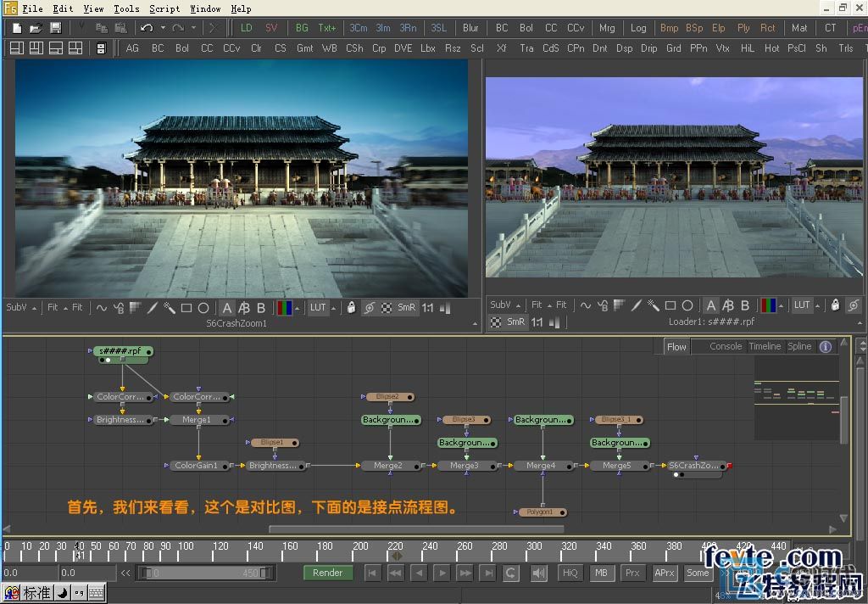Click the moon icon in the IME bar
This screenshot has height=604, width=868.
pyautogui.click(x=63, y=593)
